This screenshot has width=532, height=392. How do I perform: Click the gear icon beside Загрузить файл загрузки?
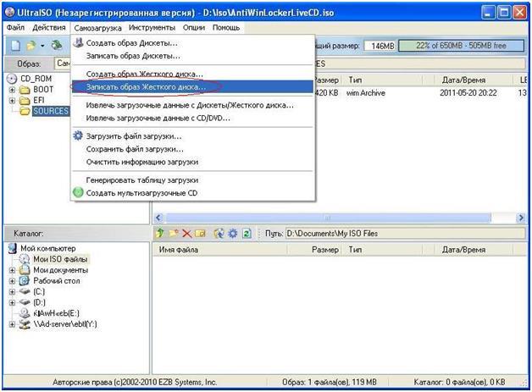tap(78, 136)
